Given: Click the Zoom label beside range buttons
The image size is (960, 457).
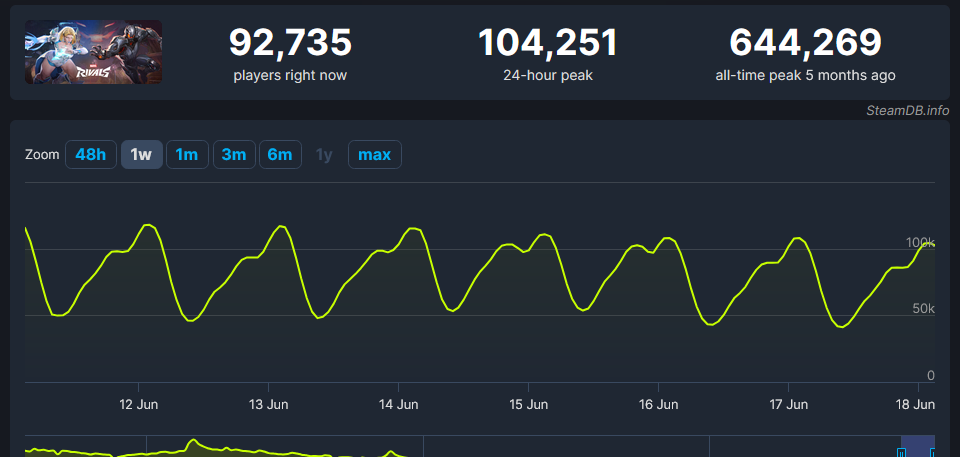Looking at the screenshot, I should pos(42,154).
